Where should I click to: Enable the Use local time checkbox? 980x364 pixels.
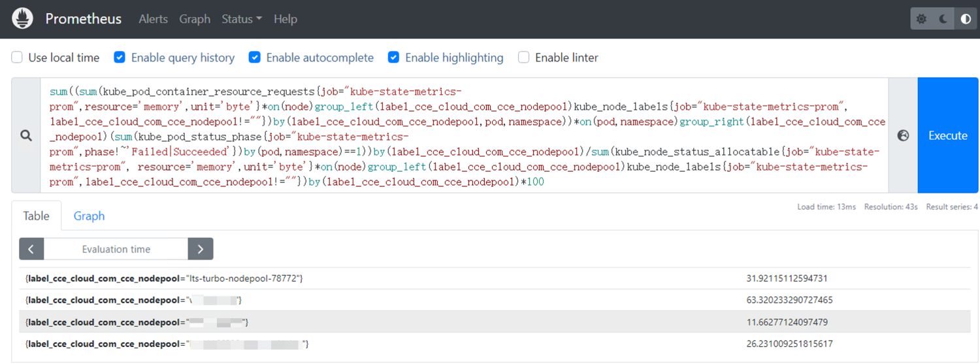(x=17, y=58)
